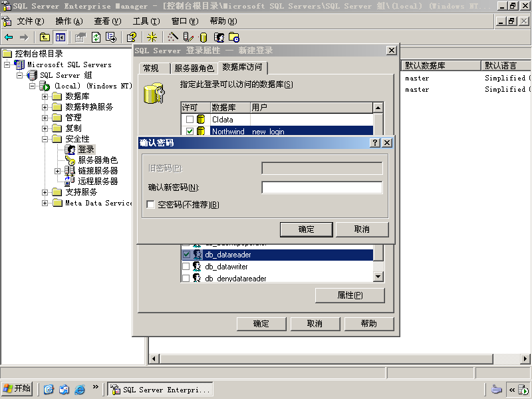Click the Microsoft SQL Servers tree icon
Screen dimensions: 532x399
pos(20,65)
